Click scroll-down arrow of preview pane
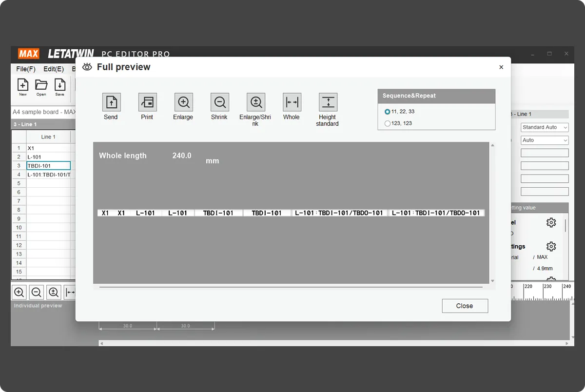This screenshot has height=392, width=585. pos(492,281)
